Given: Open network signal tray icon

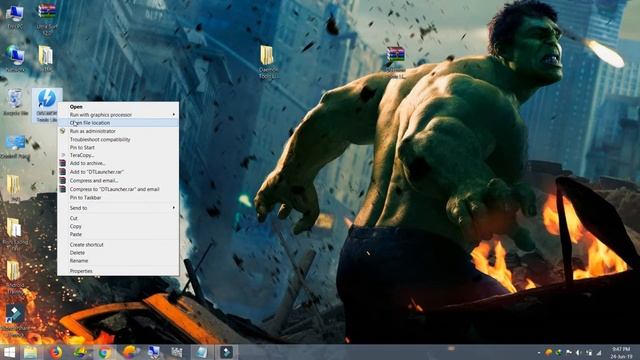Looking at the screenshot, I should pyautogui.click(x=599, y=352).
